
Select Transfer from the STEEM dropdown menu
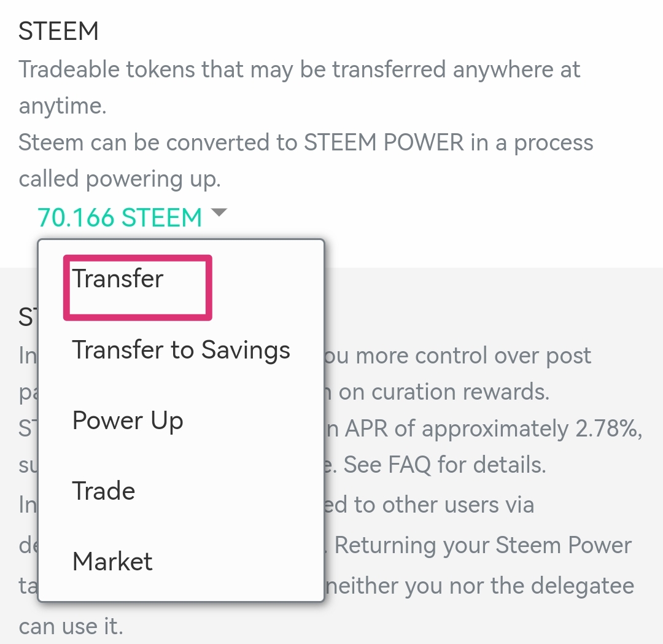(118, 279)
